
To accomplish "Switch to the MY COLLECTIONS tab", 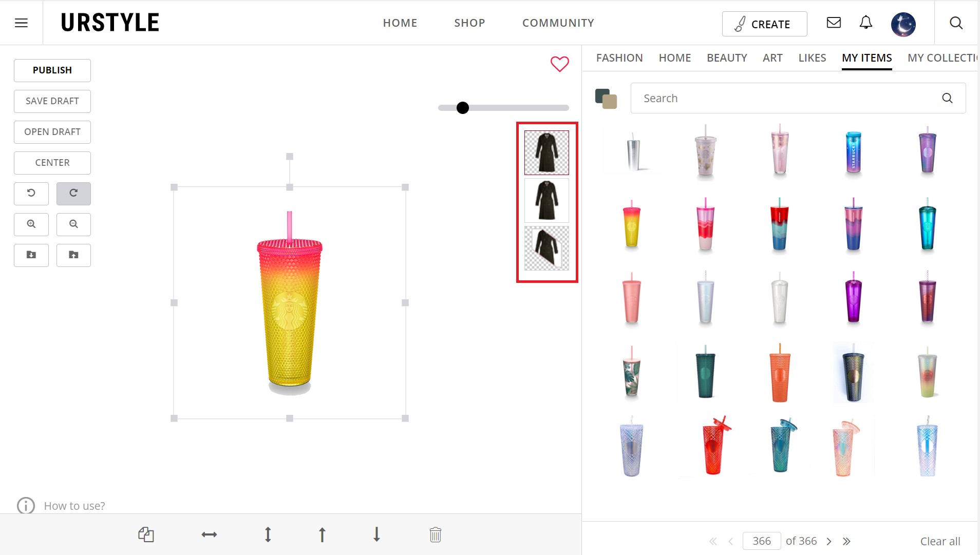I will pyautogui.click(x=942, y=58).
